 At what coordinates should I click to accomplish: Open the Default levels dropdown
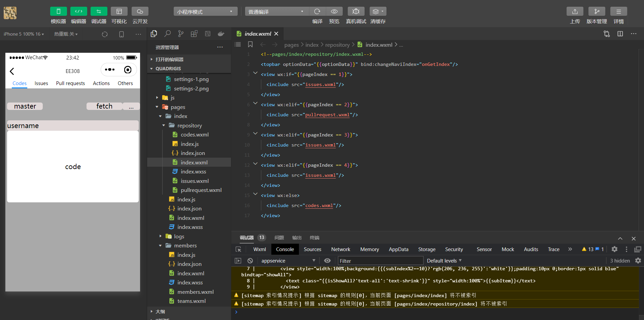(444, 261)
